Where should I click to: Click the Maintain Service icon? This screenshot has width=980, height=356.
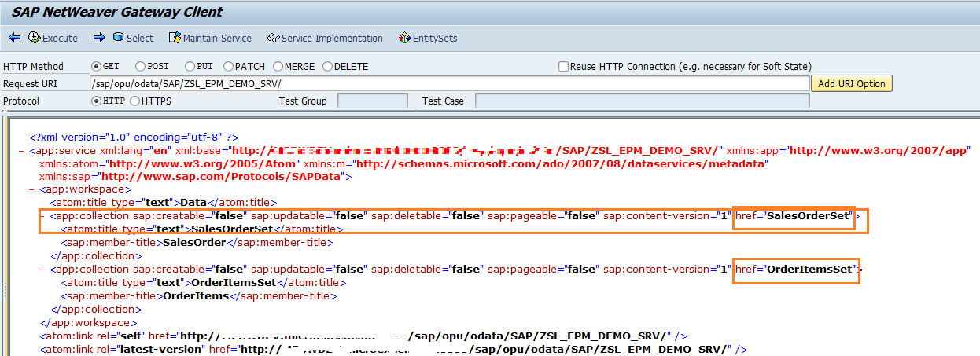point(175,38)
